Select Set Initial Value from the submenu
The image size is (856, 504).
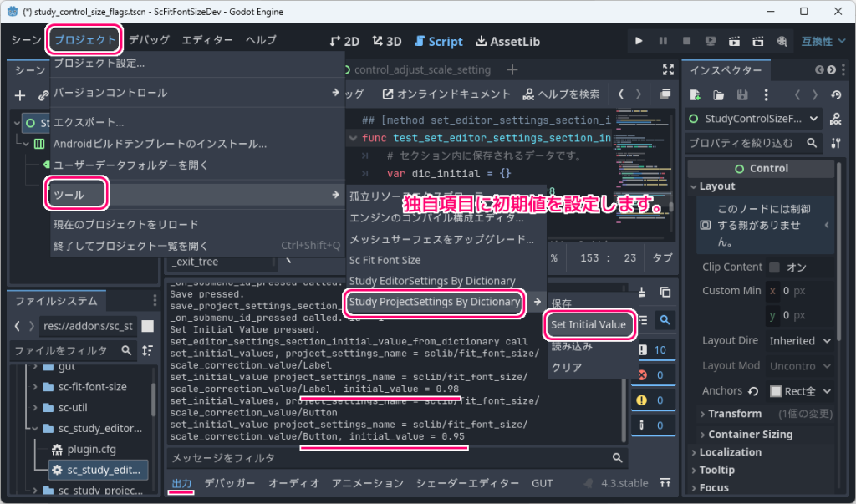pos(589,325)
